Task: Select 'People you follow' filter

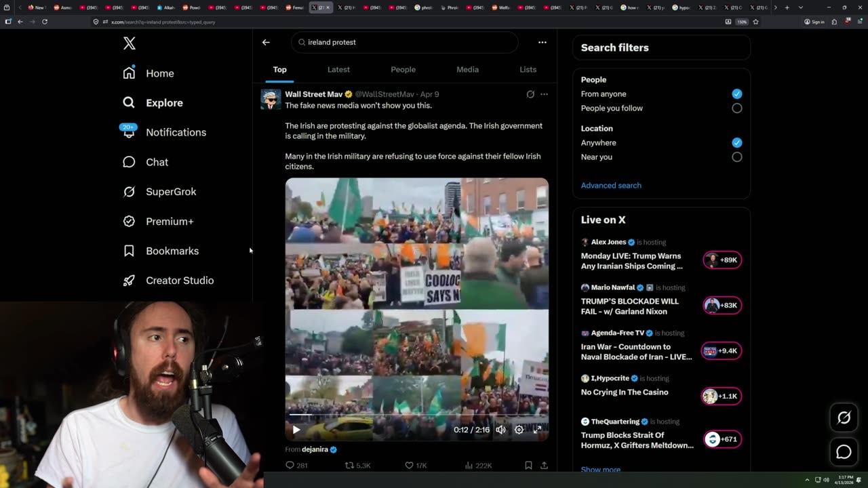Action: (x=737, y=108)
